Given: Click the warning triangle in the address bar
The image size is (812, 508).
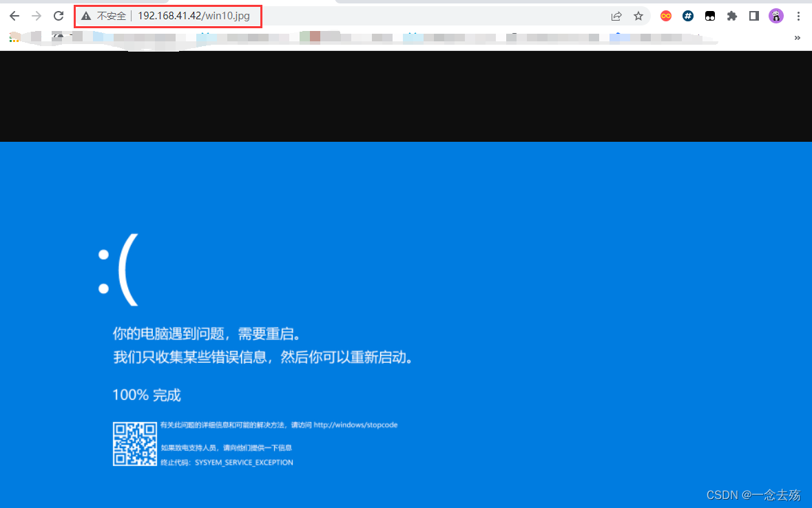Looking at the screenshot, I should (85, 15).
